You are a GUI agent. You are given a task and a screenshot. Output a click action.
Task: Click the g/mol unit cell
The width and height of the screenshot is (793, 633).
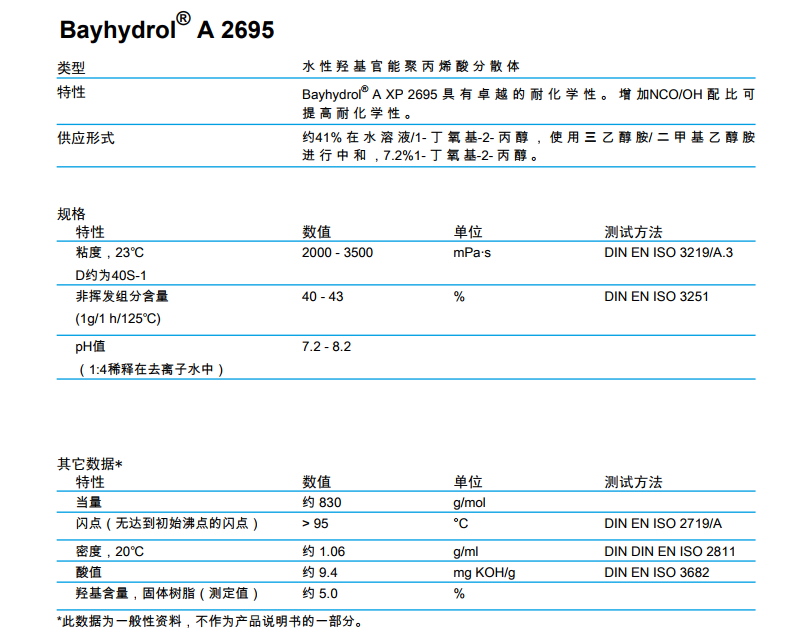point(469,502)
